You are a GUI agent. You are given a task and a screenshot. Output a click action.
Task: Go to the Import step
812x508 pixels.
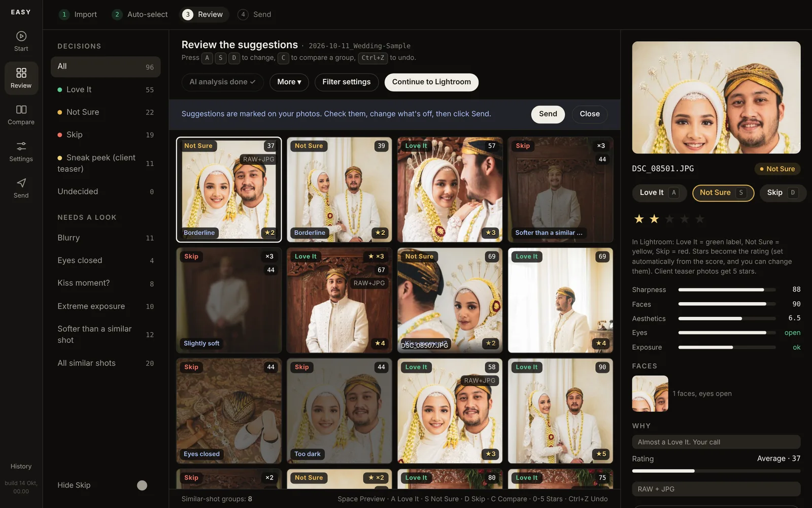tap(78, 14)
